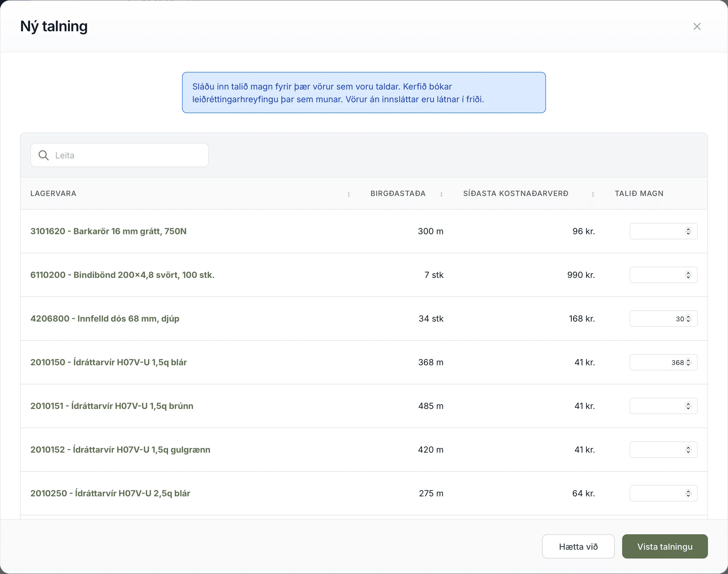Click the Leita search field
The width and height of the screenshot is (728, 574).
click(119, 155)
